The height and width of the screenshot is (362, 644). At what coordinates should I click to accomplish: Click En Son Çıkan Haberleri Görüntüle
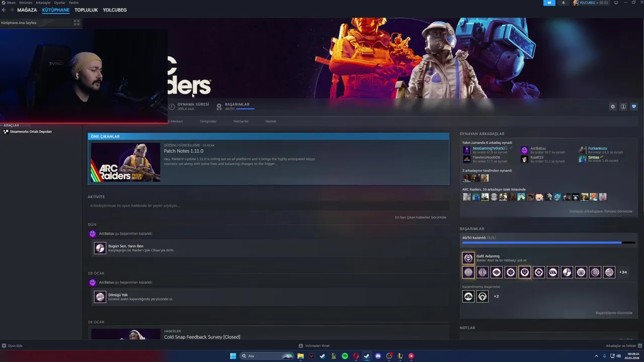pyautogui.click(x=421, y=217)
